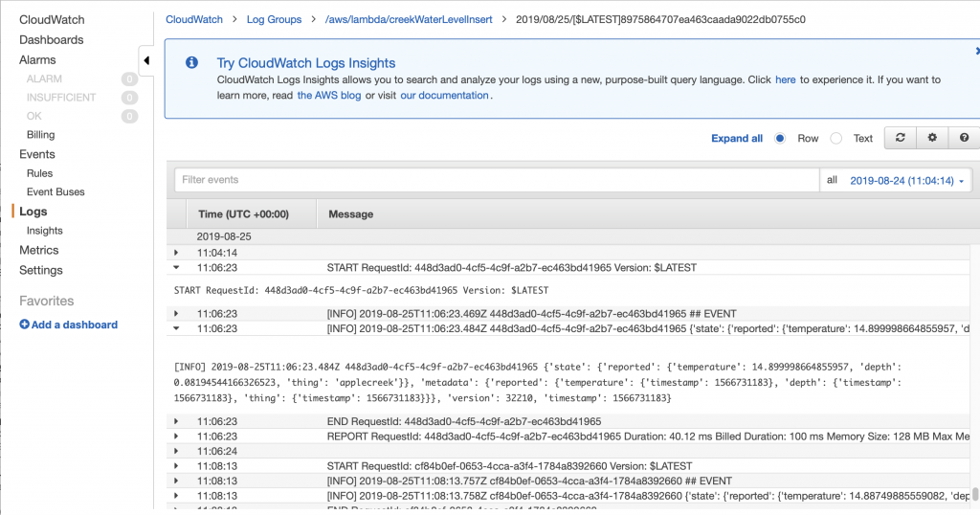Collapse the 11:06:23 state reported temperature row
This screenshot has height=515, width=980.
pyautogui.click(x=176, y=328)
